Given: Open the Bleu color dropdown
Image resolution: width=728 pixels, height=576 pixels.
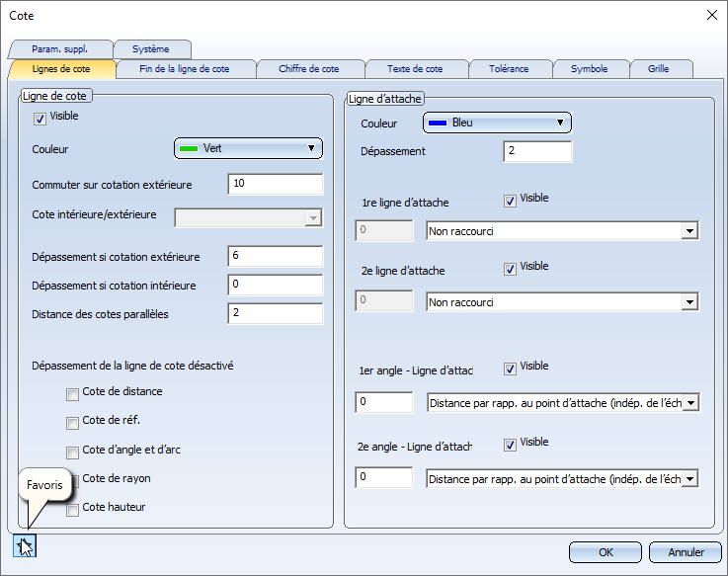Looking at the screenshot, I should pyautogui.click(x=498, y=123).
